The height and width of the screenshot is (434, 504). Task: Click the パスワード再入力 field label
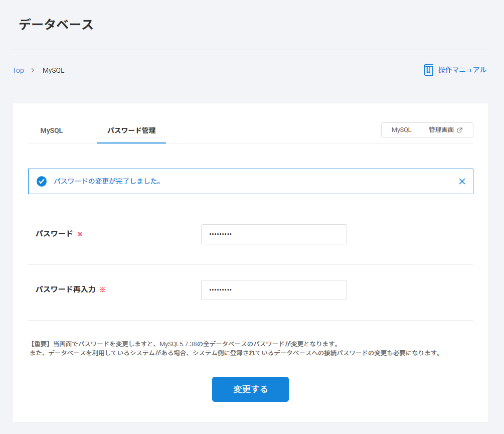[66, 290]
